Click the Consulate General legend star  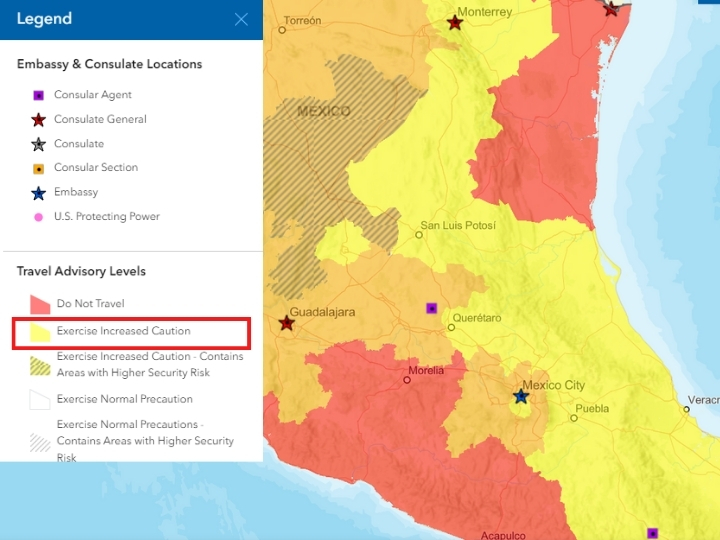tap(39, 120)
